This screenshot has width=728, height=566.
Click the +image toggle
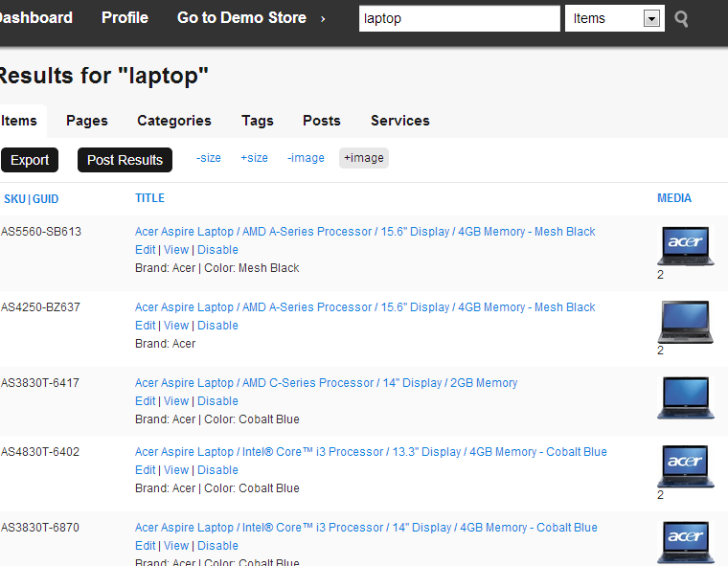(364, 158)
